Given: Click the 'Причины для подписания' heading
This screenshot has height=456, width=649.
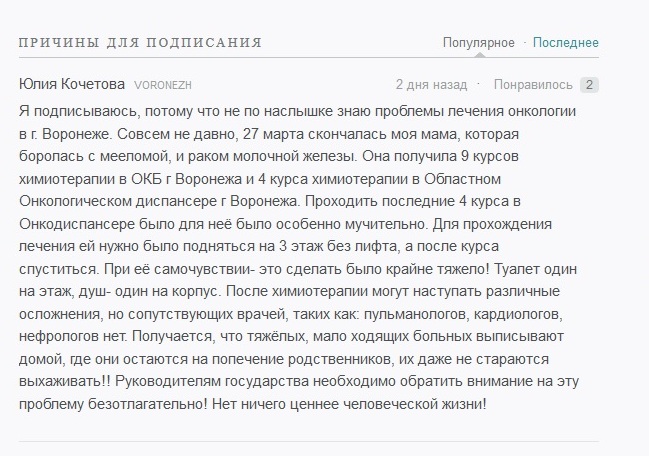Looking at the screenshot, I should tap(140, 43).
